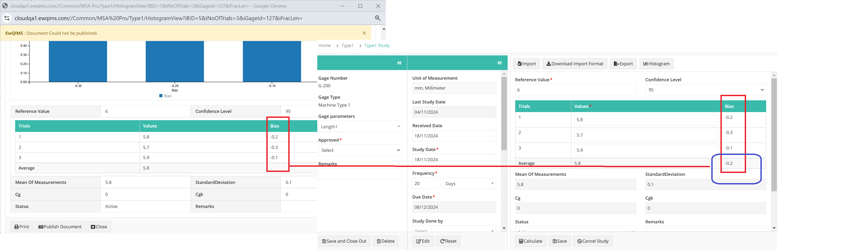Click the Cgk field in study panel

[706, 208]
